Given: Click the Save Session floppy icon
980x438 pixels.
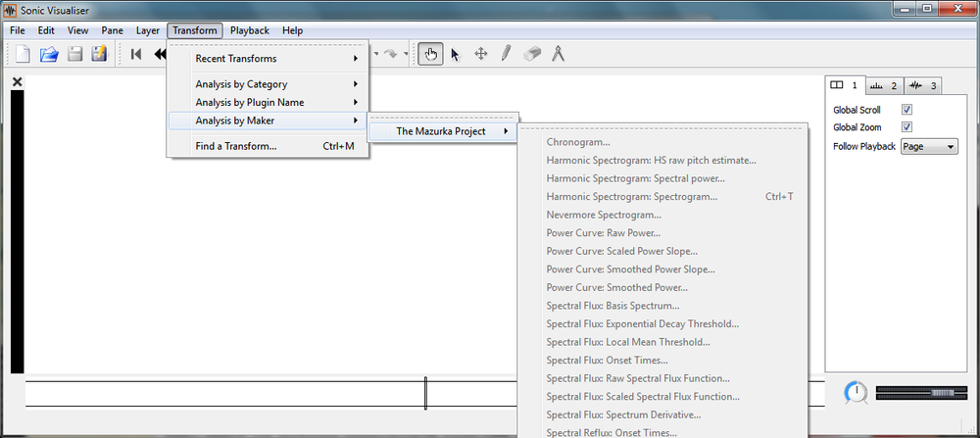Looking at the screenshot, I should [x=74, y=55].
